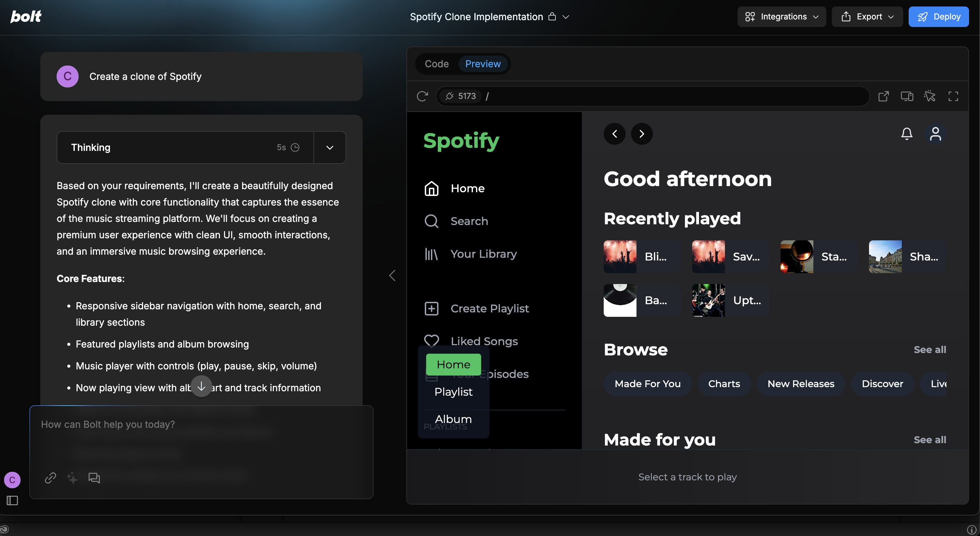980x536 pixels.
Task: Click the notification bell in Spotify preview
Action: [907, 134]
